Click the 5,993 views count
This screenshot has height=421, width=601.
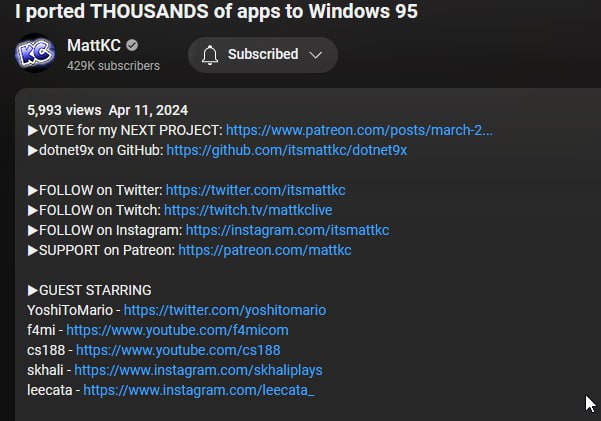tap(64, 110)
